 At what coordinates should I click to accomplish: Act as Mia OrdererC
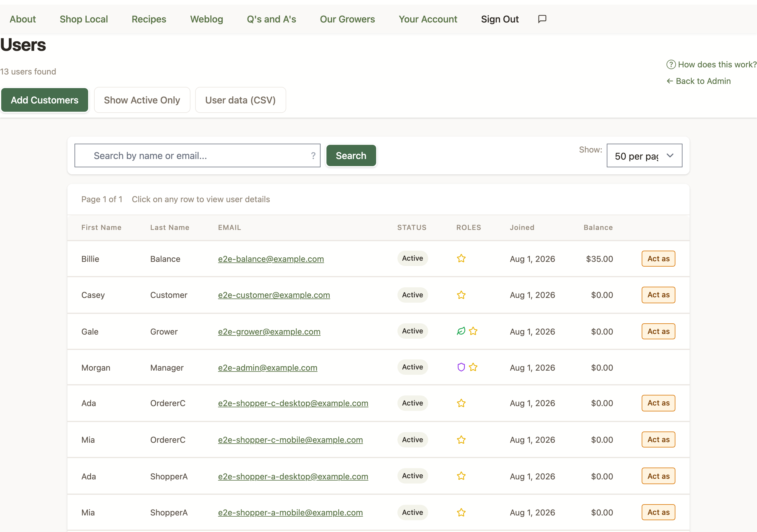658,440
